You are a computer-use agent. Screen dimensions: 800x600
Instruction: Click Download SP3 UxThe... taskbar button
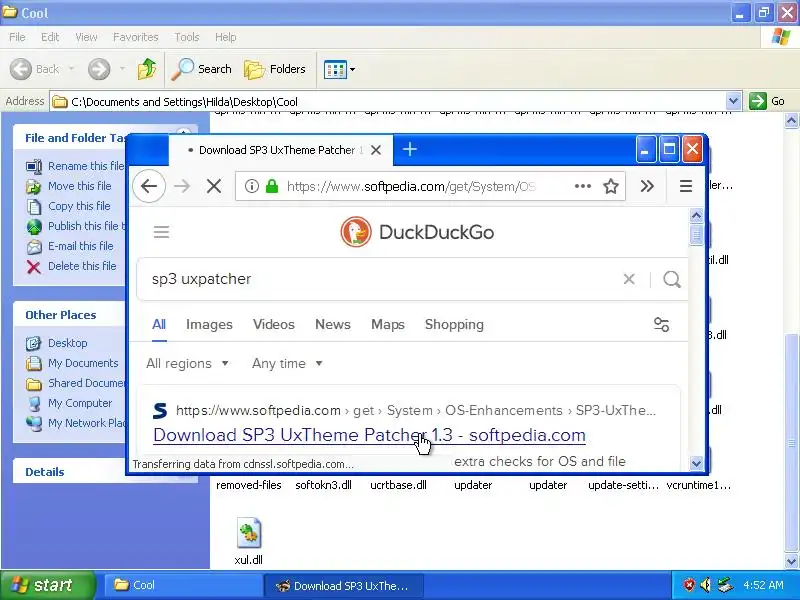point(343,585)
